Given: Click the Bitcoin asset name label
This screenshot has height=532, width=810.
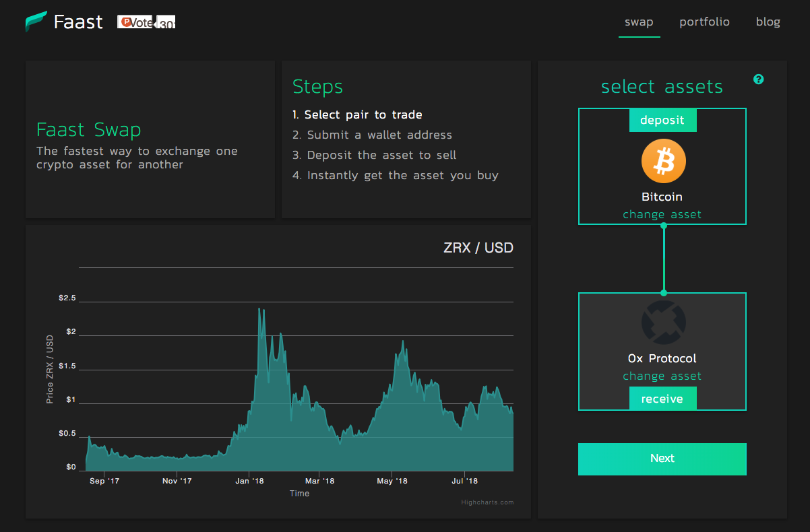Looking at the screenshot, I should pyautogui.click(x=662, y=197).
